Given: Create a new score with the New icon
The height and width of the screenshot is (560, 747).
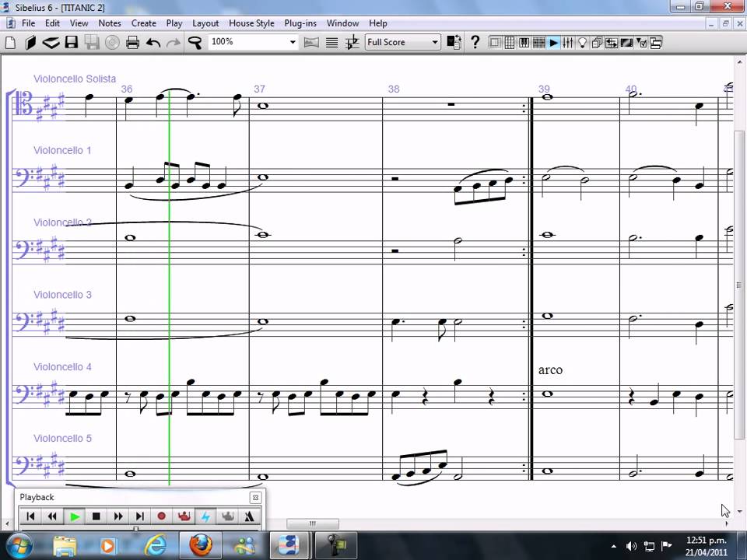Looking at the screenshot, I should pos(10,42).
